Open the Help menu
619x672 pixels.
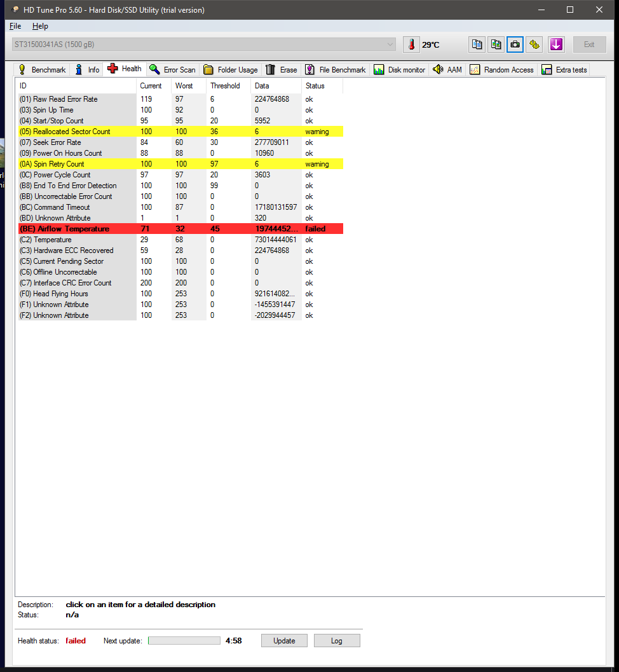(x=40, y=26)
